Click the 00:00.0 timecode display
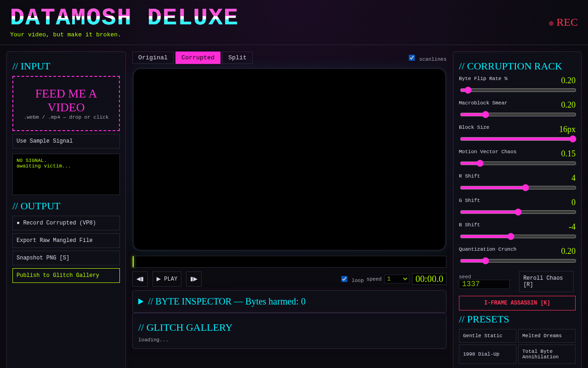Screen dimensions: 588x368 click(429, 279)
